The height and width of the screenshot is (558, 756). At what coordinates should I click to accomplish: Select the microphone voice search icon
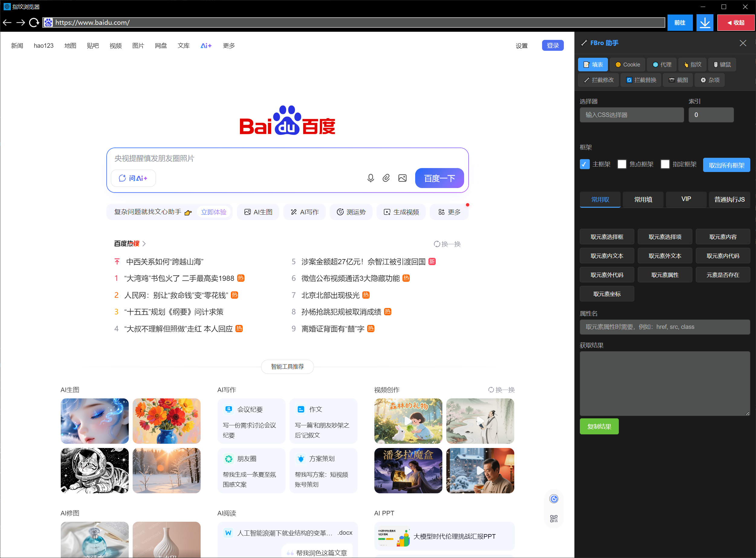click(371, 178)
